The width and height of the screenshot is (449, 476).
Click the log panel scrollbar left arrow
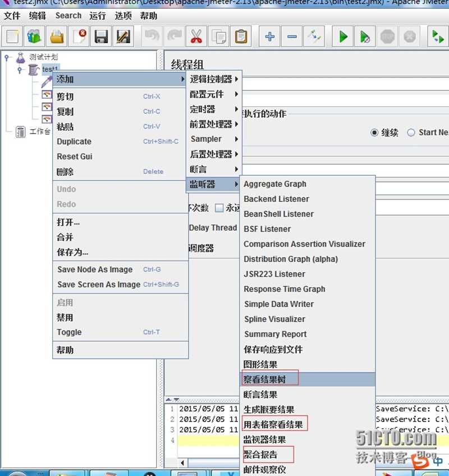coord(182,463)
